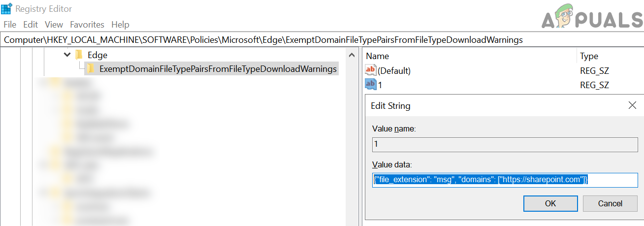Click the string value icon named 1

tap(371, 85)
